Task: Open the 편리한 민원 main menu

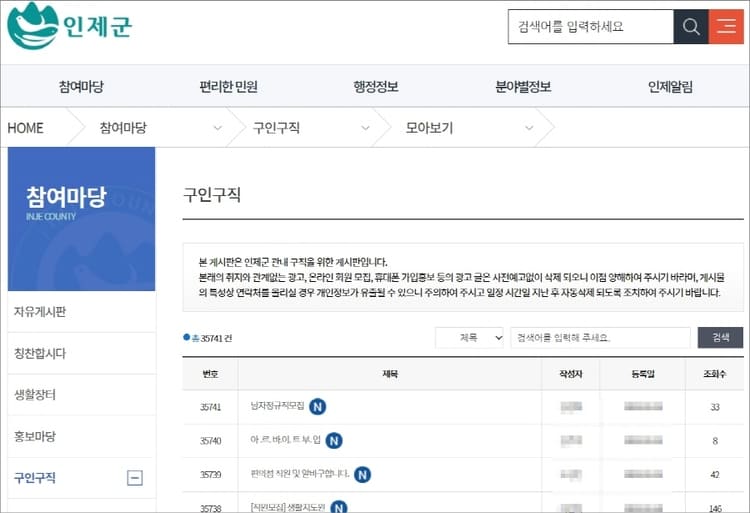Action: (x=229, y=87)
